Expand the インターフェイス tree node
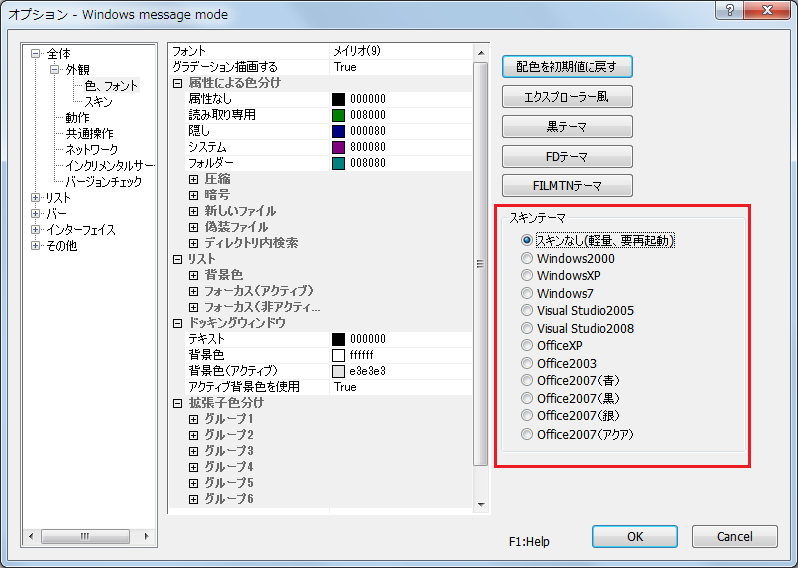Image resolution: width=798 pixels, height=568 pixels. [36, 230]
